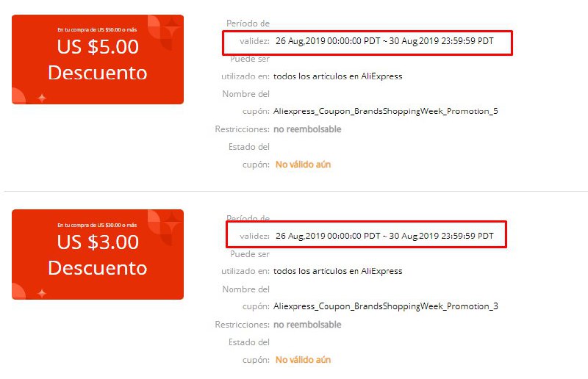588x379 pixels.
Task: Click the first coupon's 'No válido aún' status
Action: click(303, 165)
